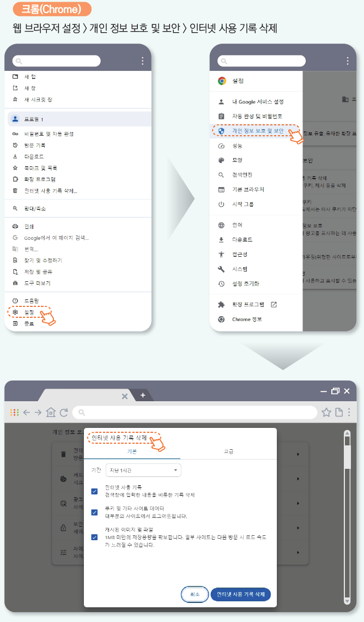Image resolution: width=364 pixels, height=622 pixels.
Task: Click the history clock icon beside 방문 기록
Action: coord(15,145)
